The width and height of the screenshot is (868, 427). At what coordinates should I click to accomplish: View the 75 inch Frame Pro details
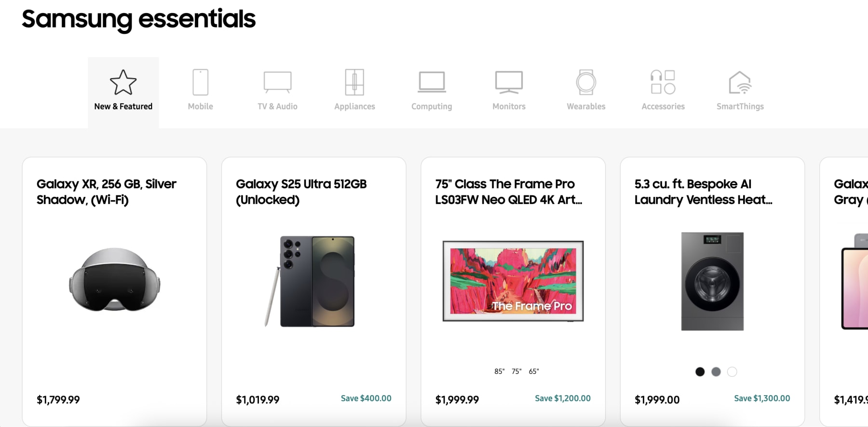[x=507, y=192]
